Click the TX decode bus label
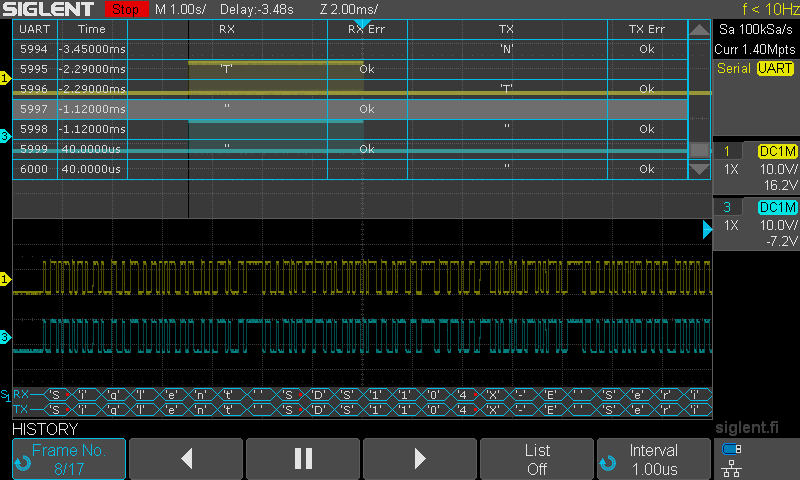800x480 pixels. coord(21,409)
